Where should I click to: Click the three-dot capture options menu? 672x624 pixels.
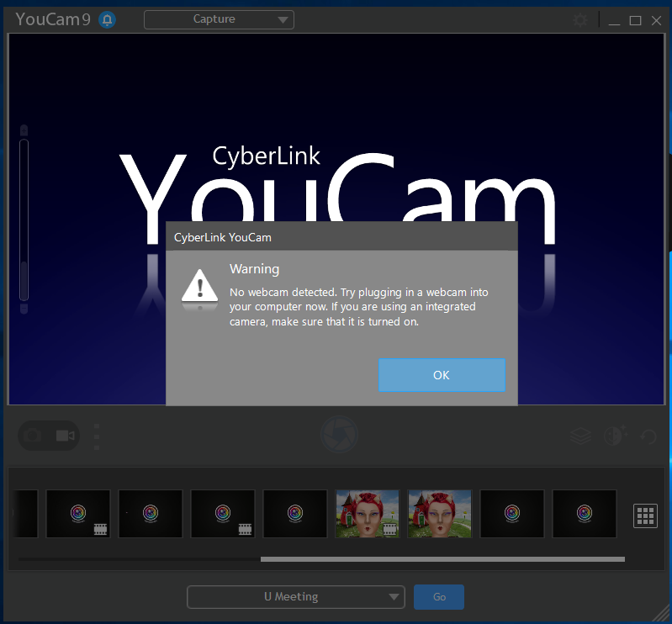(97, 436)
